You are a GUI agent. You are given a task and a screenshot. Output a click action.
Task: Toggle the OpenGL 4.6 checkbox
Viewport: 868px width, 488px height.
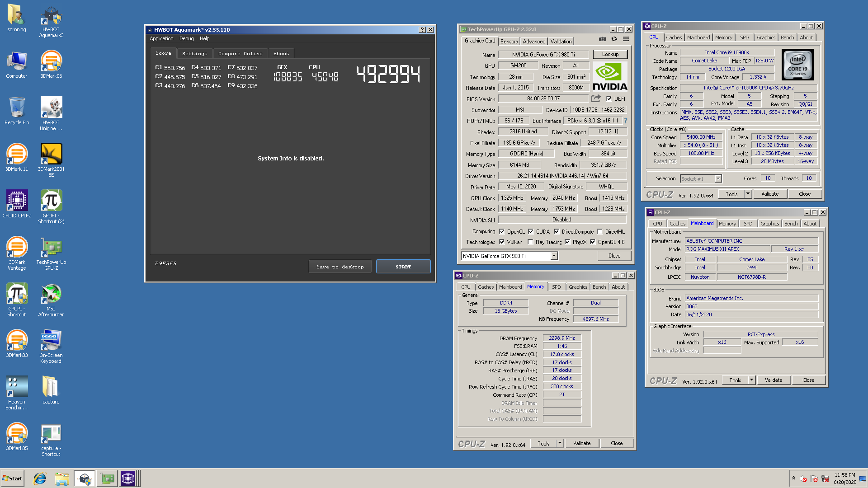pyautogui.click(x=593, y=242)
